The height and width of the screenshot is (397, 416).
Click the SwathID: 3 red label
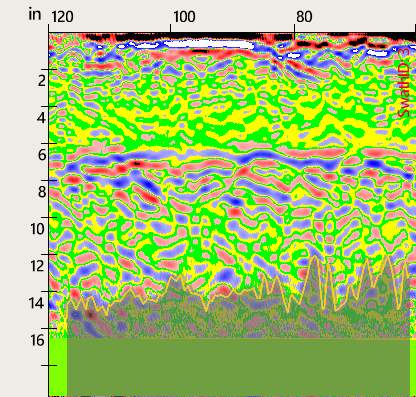404,82
